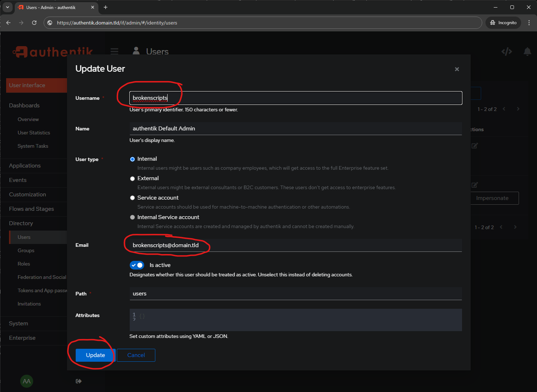Close the Users - Admin tab
The width and height of the screenshot is (537, 392).
tap(93, 7)
